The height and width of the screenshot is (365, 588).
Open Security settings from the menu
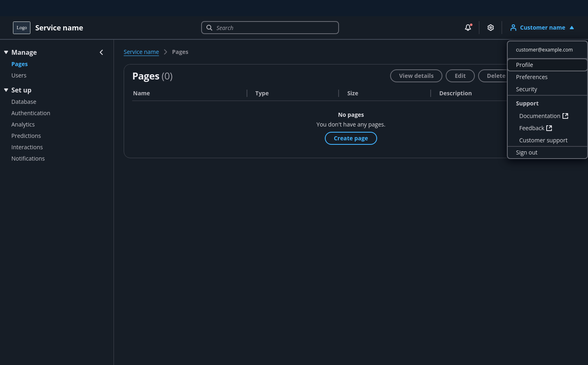coord(526,89)
